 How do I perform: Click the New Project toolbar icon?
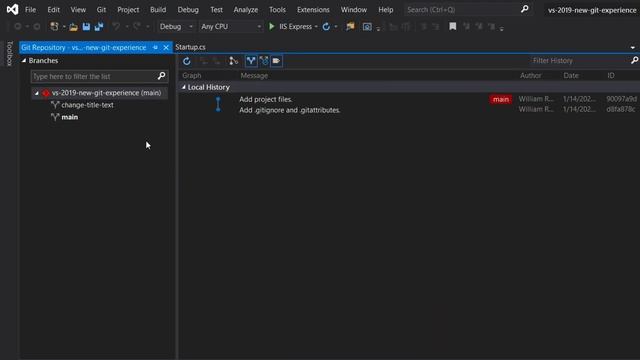[54, 27]
